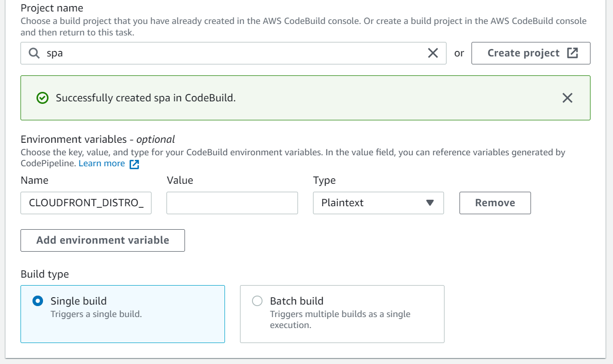
Task: Click the magnifier icon in Project name field
Action: [x=34, y=53]
